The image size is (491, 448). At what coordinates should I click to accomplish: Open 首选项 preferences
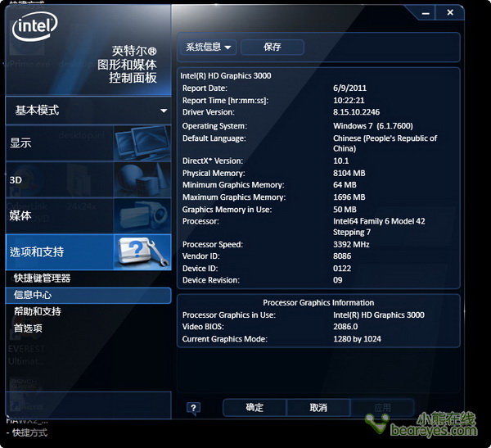point(28,328)
